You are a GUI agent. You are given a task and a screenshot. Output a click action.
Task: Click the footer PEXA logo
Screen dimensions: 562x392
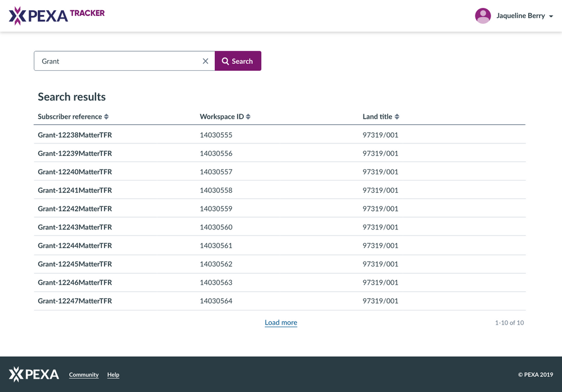(x=34, y=375)
